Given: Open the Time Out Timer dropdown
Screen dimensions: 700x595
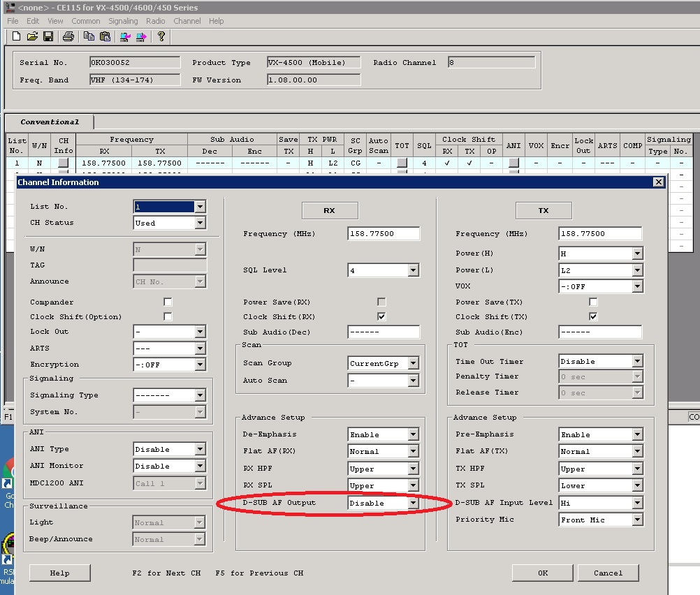Looking at the screenshot, I should point(638,361).
